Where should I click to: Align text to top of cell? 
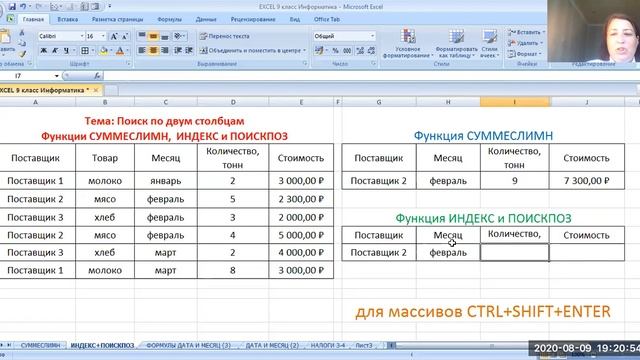point(142,36)
